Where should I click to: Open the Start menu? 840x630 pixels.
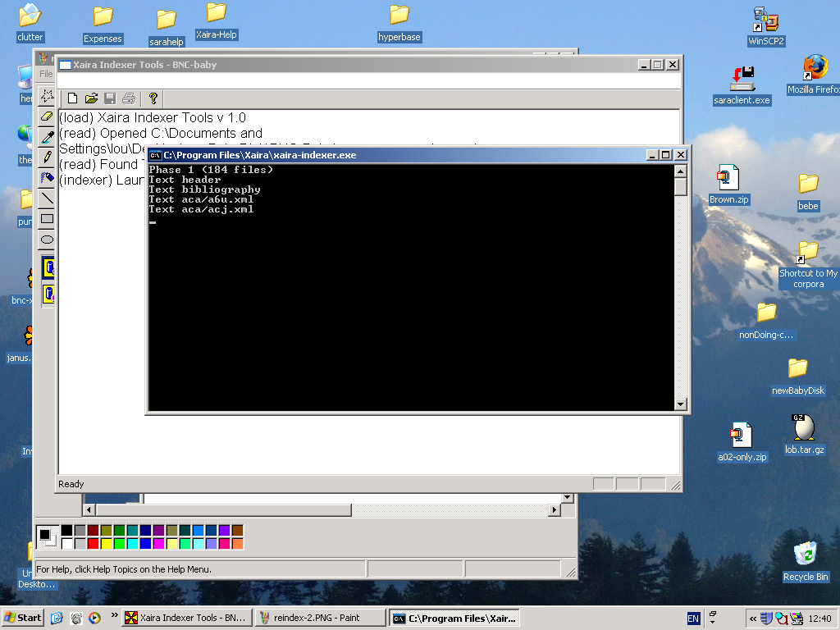point(22,618)
